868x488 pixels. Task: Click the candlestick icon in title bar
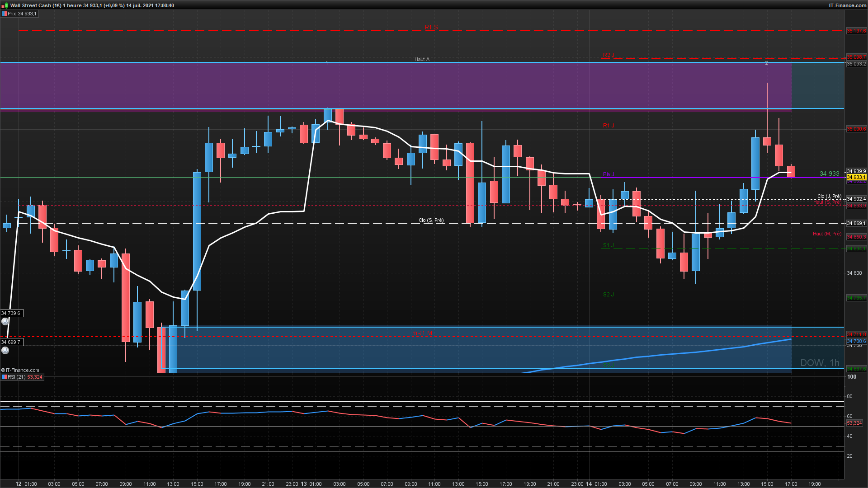pos(5,5)
